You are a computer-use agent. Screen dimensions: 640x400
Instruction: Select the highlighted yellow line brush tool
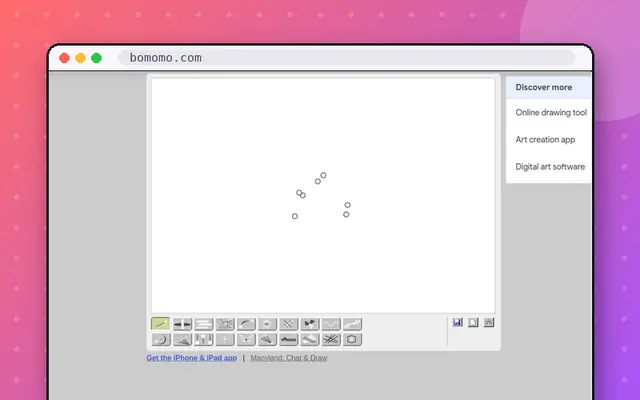point(160,324)
